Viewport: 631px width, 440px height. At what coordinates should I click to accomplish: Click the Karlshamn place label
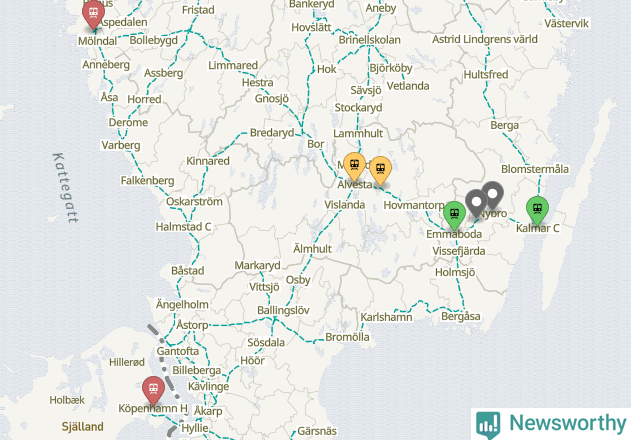point(386,317)
